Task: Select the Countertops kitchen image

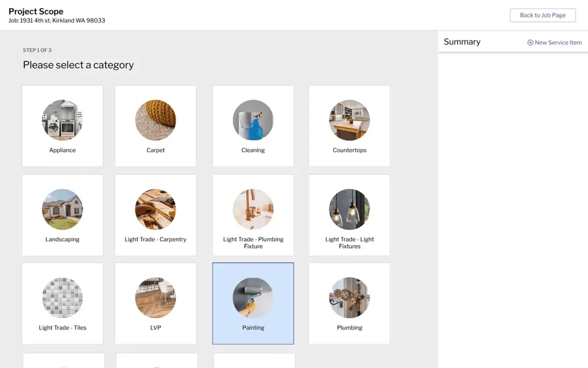Action: point(350,120)
